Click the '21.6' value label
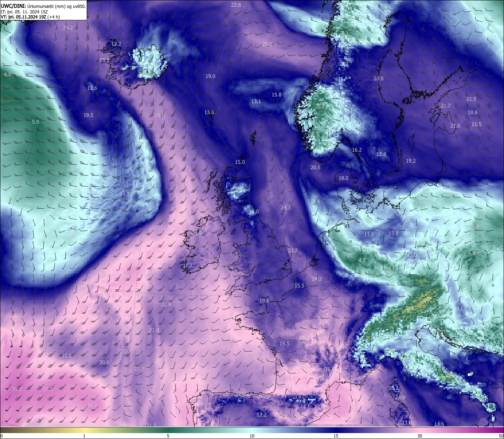The image size is (504, 439). (455, 126)
